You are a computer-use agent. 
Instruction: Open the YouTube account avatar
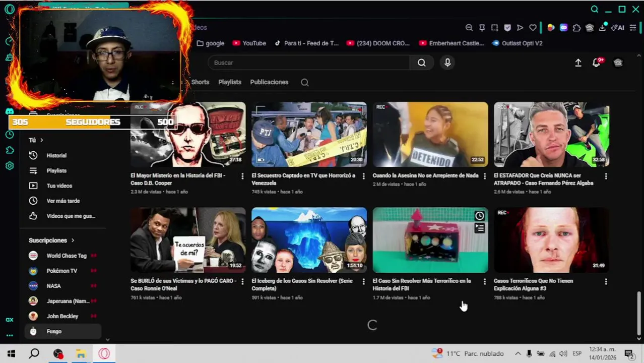tap(618, 63)
